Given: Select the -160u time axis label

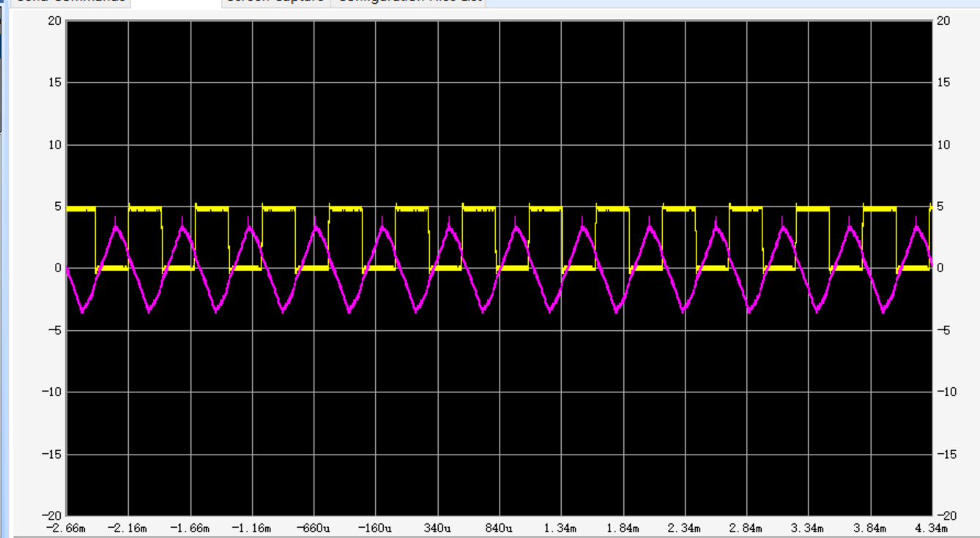Looking at the screenshot, I should click(376, 528).
